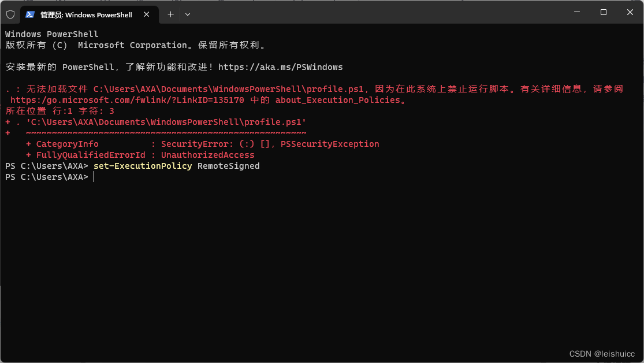This screenshot has height=363, width=644.
Task: Click the PowerShell icon on the tab
Action: pyautogui.click(x=30, y=14)
